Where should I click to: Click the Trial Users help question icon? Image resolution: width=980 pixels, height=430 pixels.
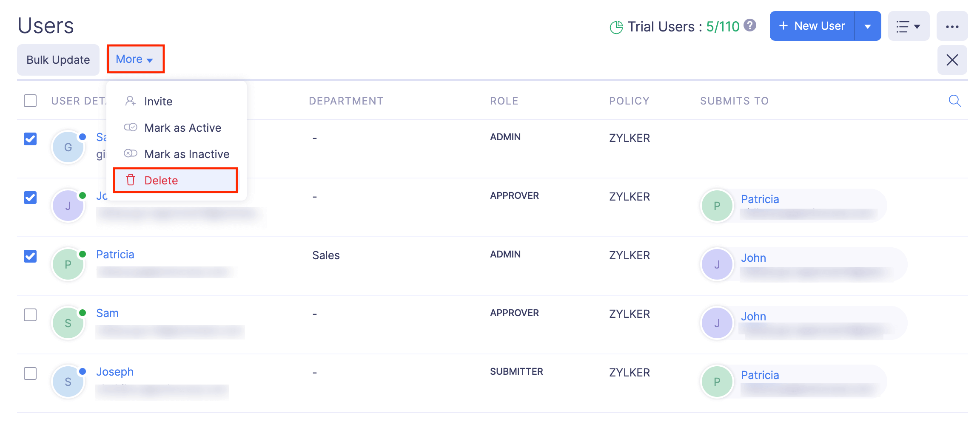point(750,25)
